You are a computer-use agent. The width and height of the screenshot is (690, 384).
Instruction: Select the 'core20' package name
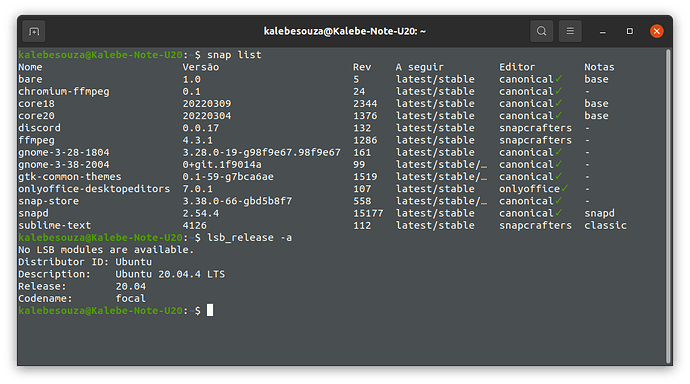click(x=37, y=116)
